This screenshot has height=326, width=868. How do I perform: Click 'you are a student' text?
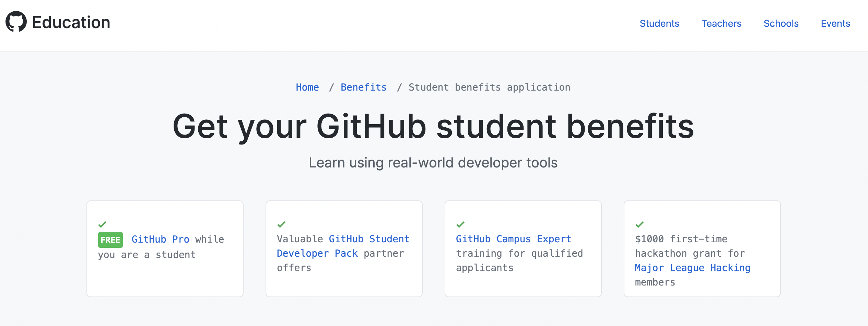147,255
